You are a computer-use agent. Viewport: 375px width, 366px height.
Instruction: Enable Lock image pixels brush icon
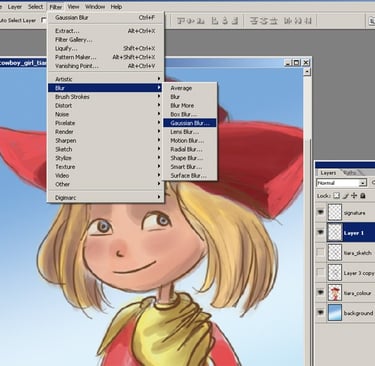click(x=346, y=196)
